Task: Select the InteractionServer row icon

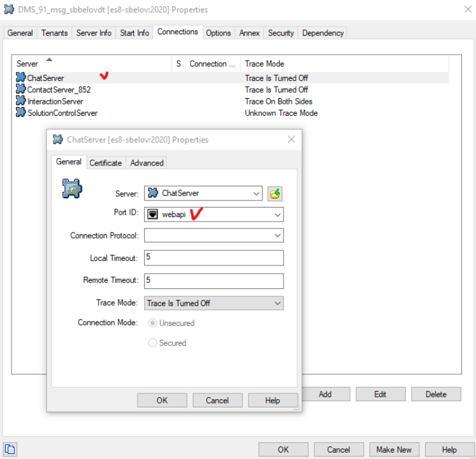Action: [20, 101]
